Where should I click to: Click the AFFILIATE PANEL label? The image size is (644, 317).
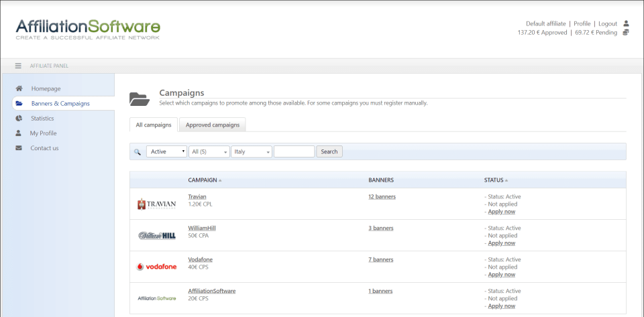coord(49,66)
